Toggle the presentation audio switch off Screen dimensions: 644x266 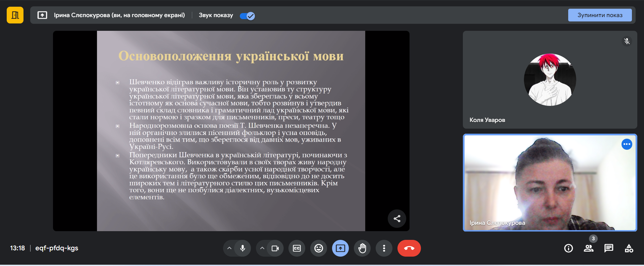pos(248,16)
